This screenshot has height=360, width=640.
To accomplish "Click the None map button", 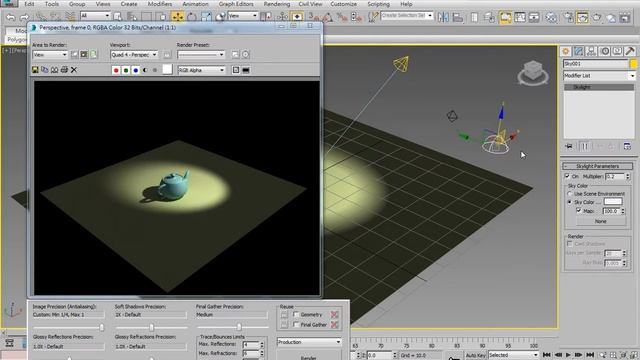I will point(601,221).
